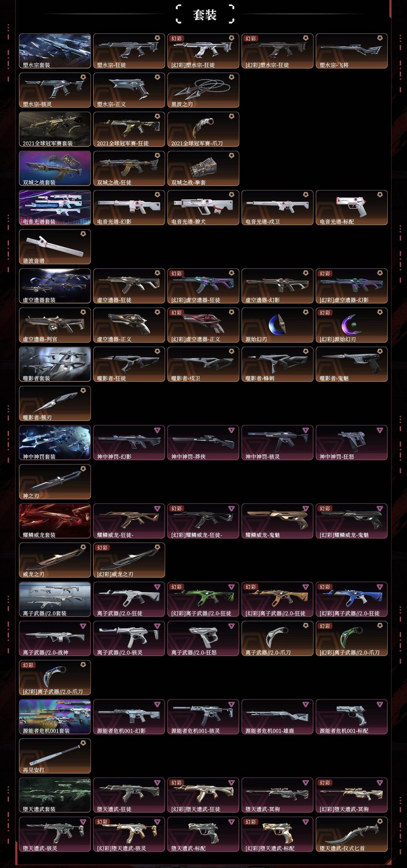This screenshot has height=868, width=407.
Task: Select the 塑水宗-飞将 sniper skin card
Action: (x=352, y=51)
